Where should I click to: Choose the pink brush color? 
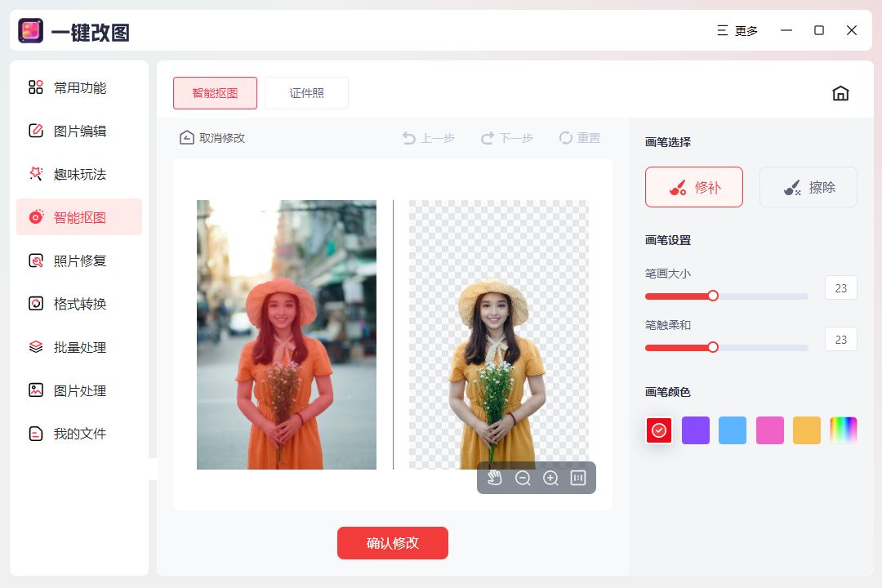coord(770,430)
